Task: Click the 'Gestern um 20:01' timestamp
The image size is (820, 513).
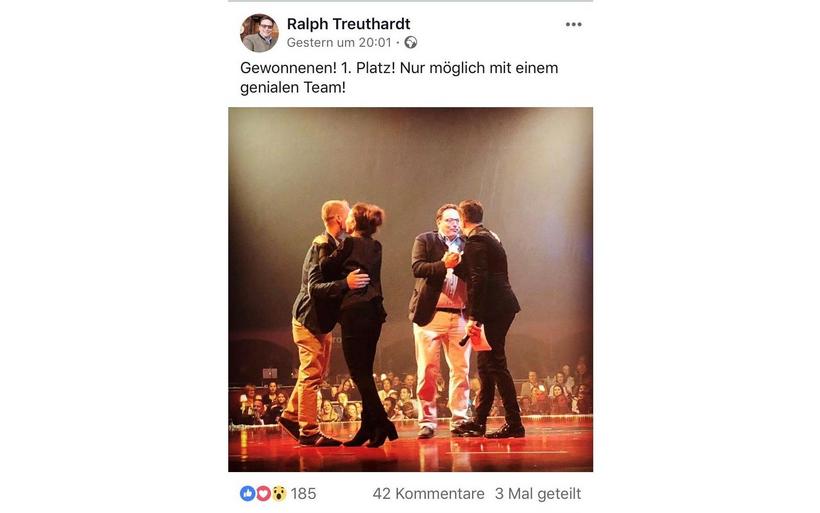Action: 339,42
